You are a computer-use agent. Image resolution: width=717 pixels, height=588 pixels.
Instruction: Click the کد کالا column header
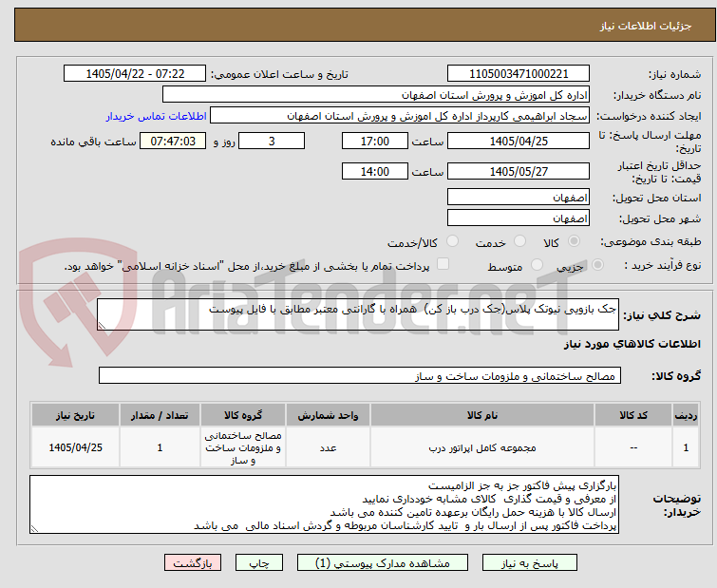pyautogui.click(x=633, y=415)
